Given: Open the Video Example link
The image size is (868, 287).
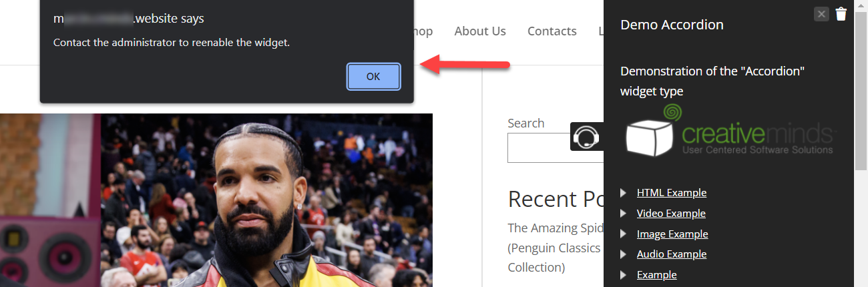Looking at the screenshot, I should (671, 214).
